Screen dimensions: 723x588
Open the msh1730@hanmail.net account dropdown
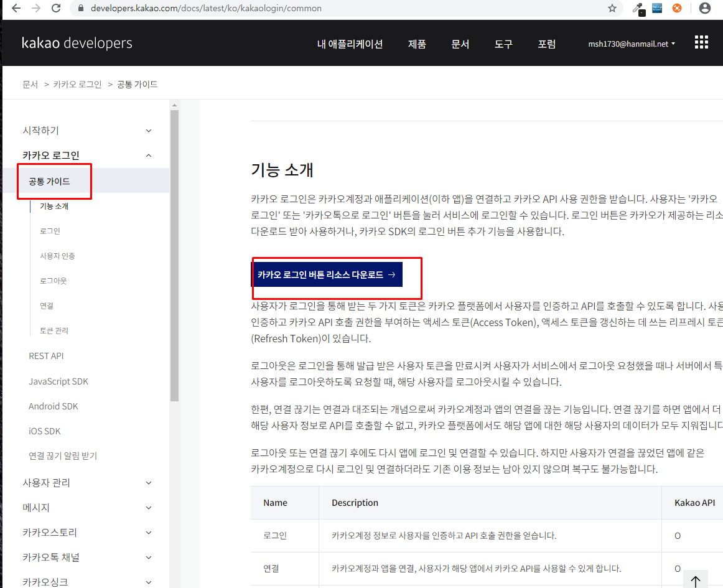click(632, 44)
